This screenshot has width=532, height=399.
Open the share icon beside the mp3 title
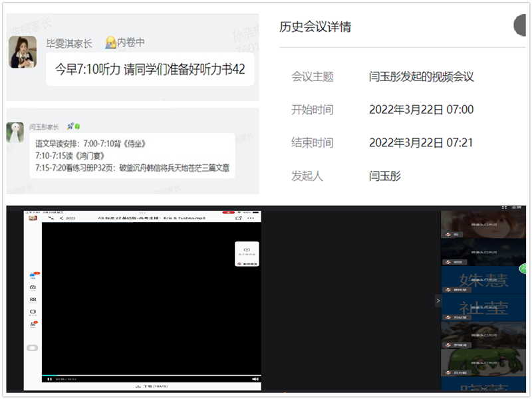[238, 217]
